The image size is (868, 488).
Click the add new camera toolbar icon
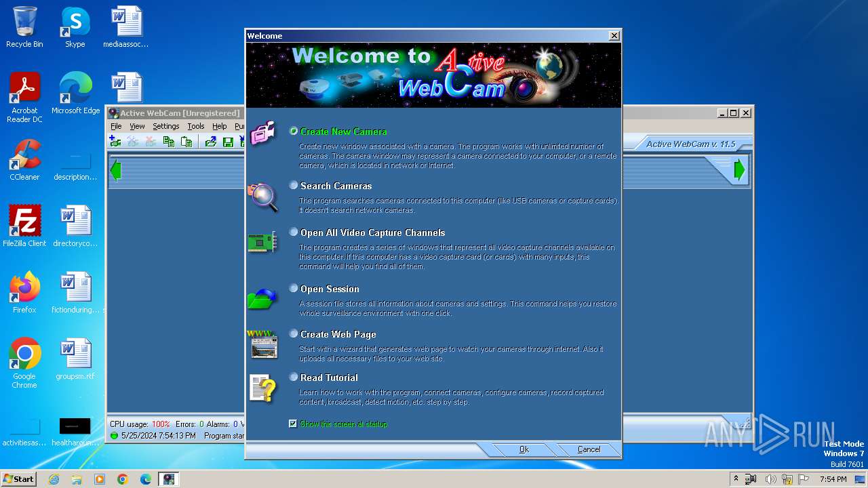click(x=115, y=142)
